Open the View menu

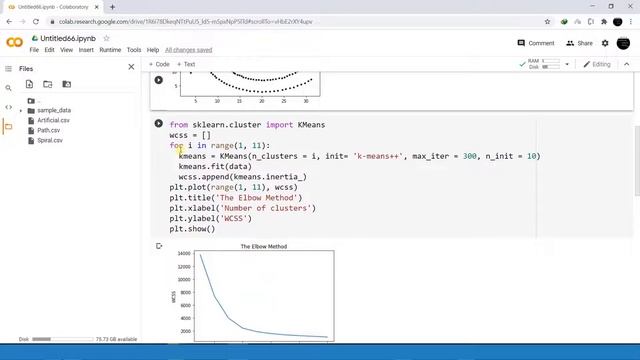click(x=67, y=50)
